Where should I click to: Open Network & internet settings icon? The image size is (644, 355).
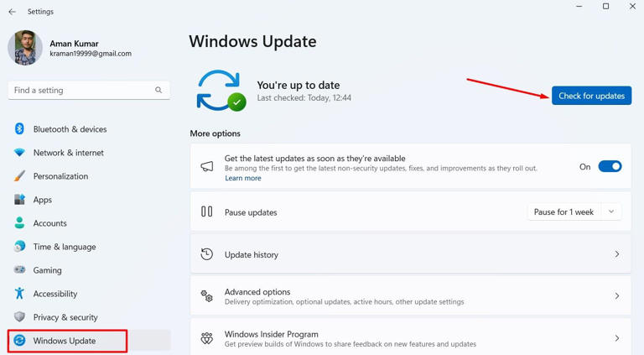click(19, 153)
